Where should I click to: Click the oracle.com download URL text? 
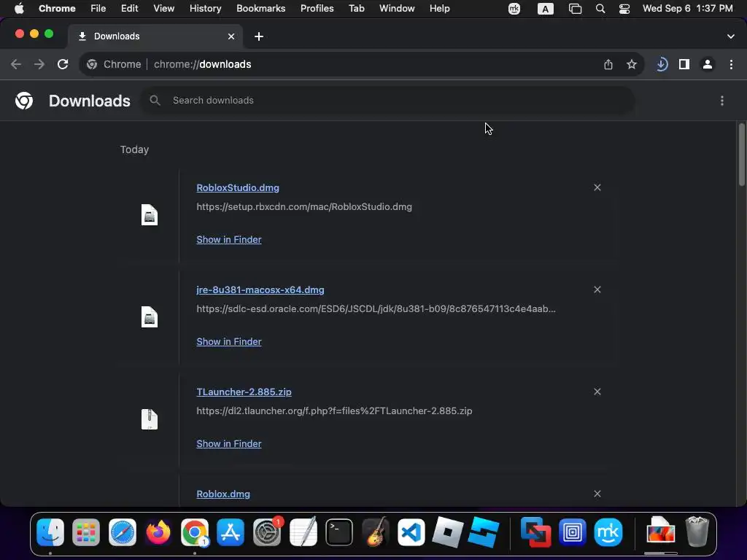click(x=376, y=308)
